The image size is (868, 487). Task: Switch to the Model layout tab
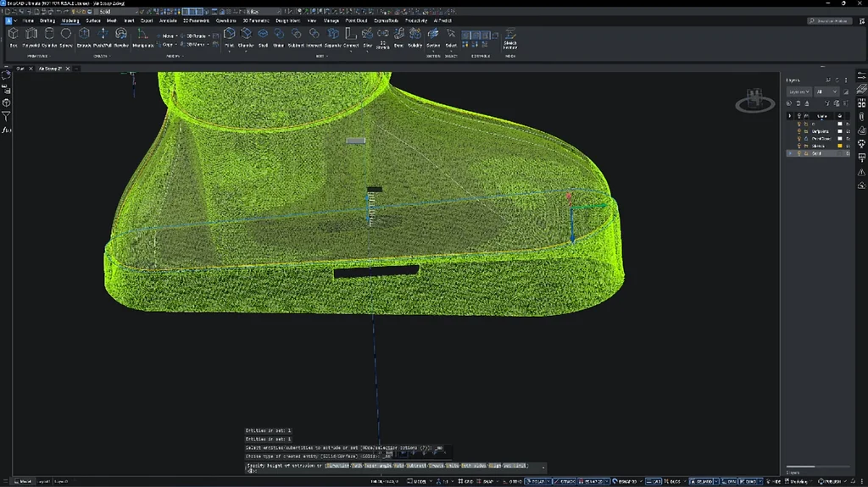(x=23, y=481)
